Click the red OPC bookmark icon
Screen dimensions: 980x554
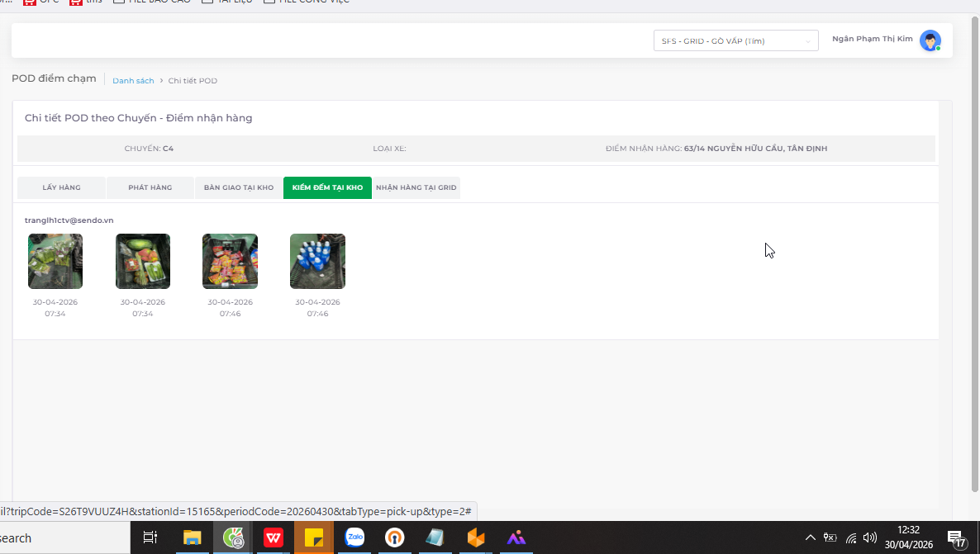(29, 2)
